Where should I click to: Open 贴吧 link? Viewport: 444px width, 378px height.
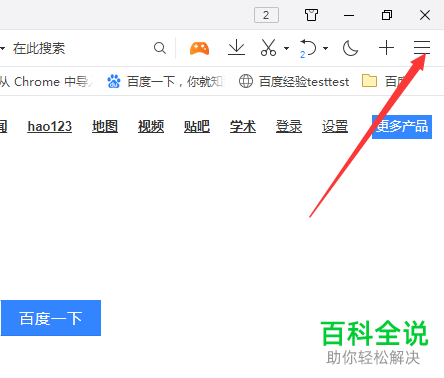(197, 127)
